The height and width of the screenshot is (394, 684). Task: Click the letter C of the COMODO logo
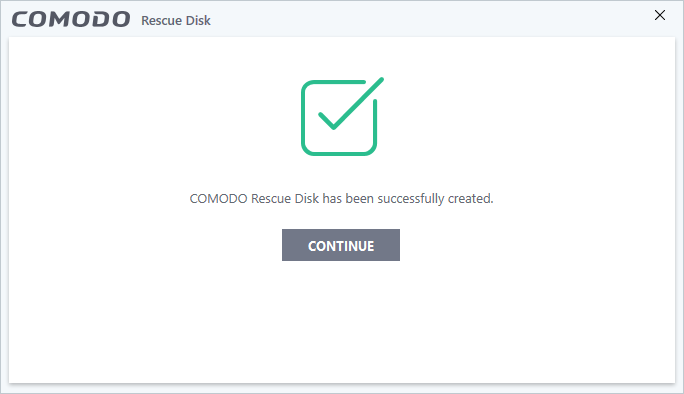(x=20, y=20)
